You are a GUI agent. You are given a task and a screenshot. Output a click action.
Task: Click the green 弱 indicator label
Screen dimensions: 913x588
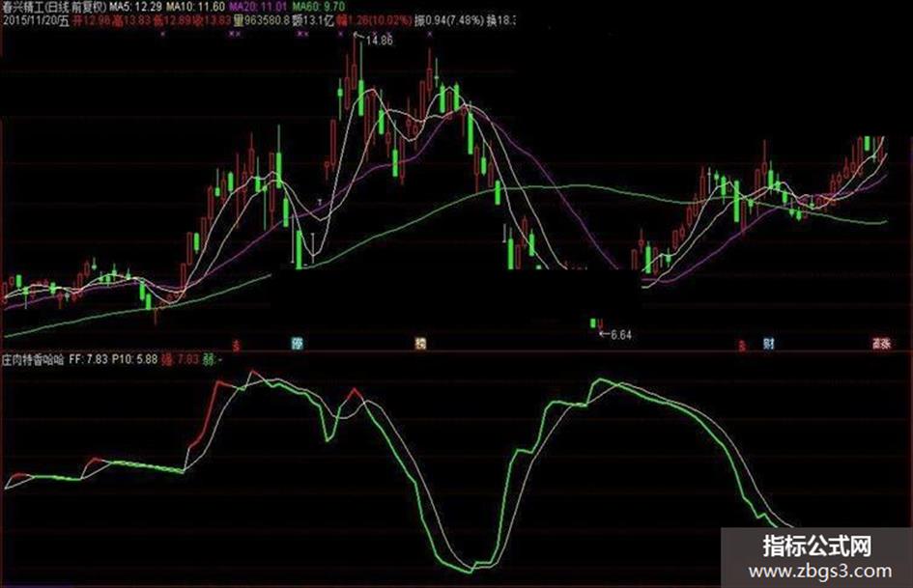click(211, 360)
